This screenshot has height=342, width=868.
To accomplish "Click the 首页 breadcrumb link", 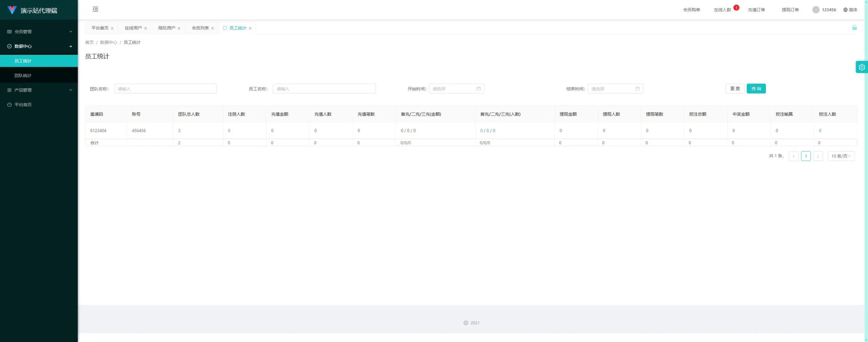I will [89, 42].
